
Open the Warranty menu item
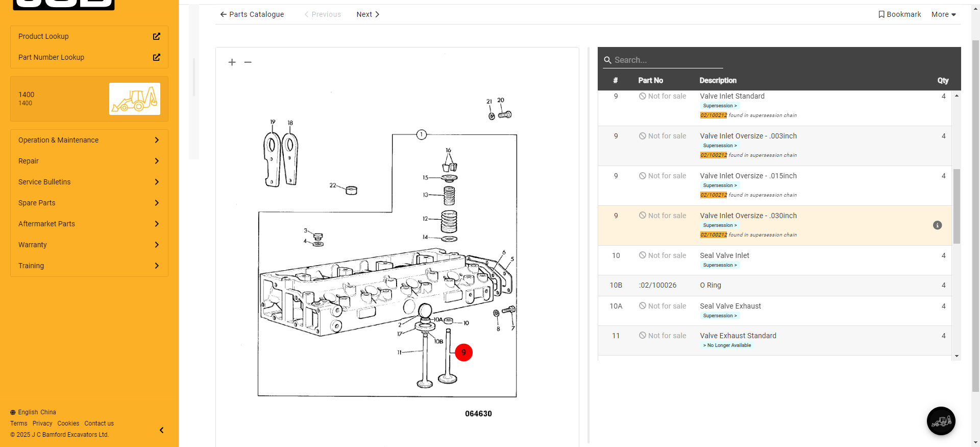click(89, 245)
